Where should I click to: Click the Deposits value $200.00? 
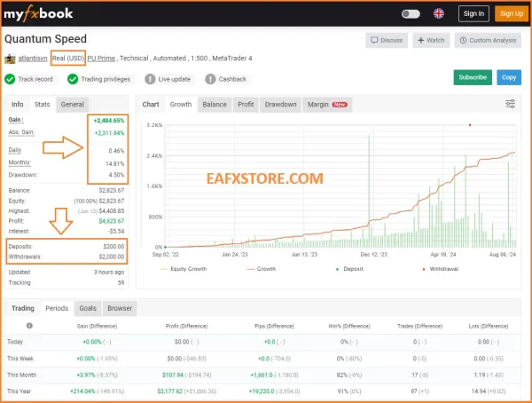tap(113, 247)
